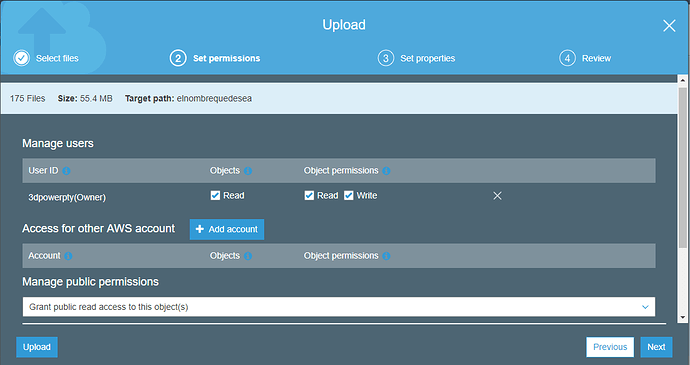The image size is (690, 365).
Task: Select the Set permissions step
Action: (215, 58)
